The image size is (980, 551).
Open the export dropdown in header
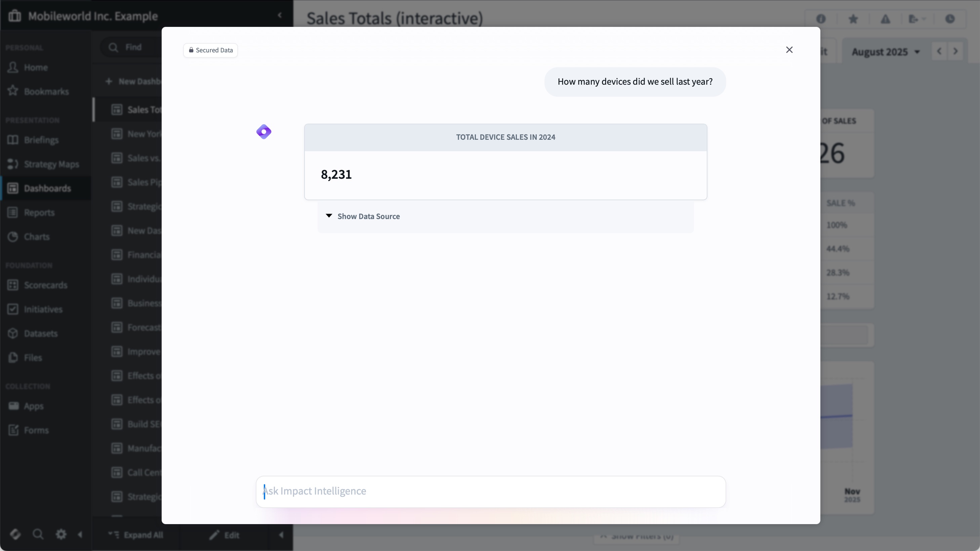pos(917,19)
